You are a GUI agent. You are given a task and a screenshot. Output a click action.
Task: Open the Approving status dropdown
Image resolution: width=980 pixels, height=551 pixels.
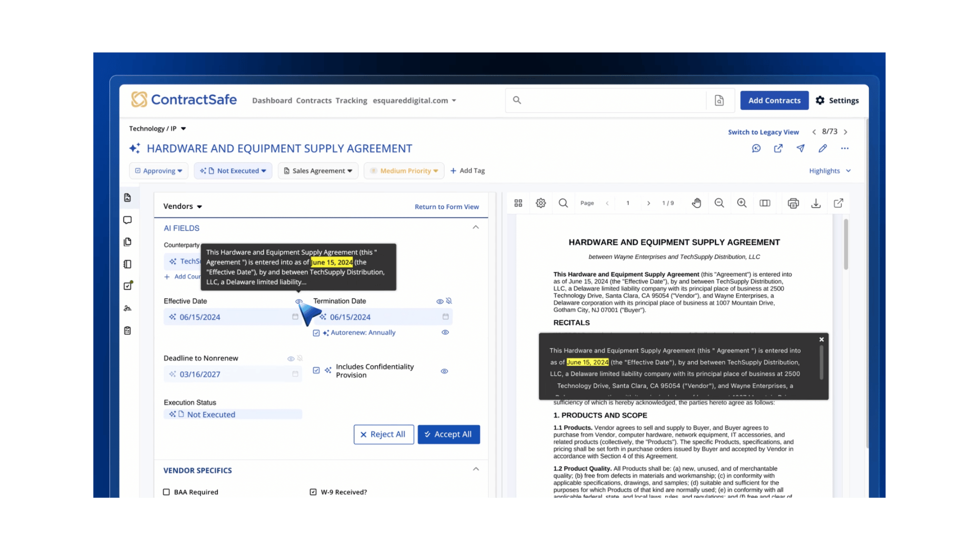point(159,171)
